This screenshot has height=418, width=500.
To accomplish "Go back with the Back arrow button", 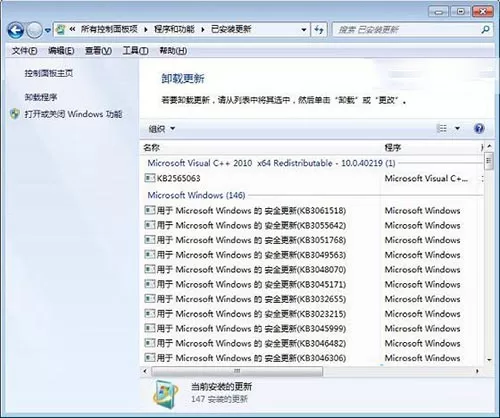I will click(x=15, y=30).
